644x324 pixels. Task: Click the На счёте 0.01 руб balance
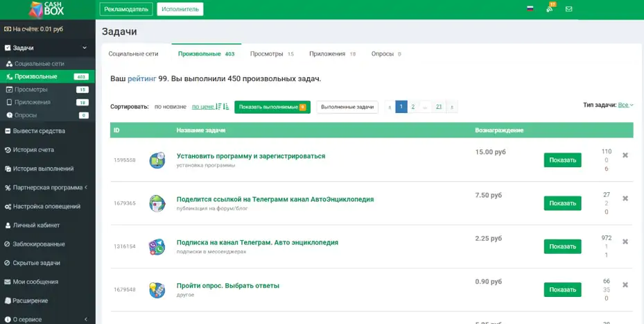pyautogui.click(x=34, y=29)
